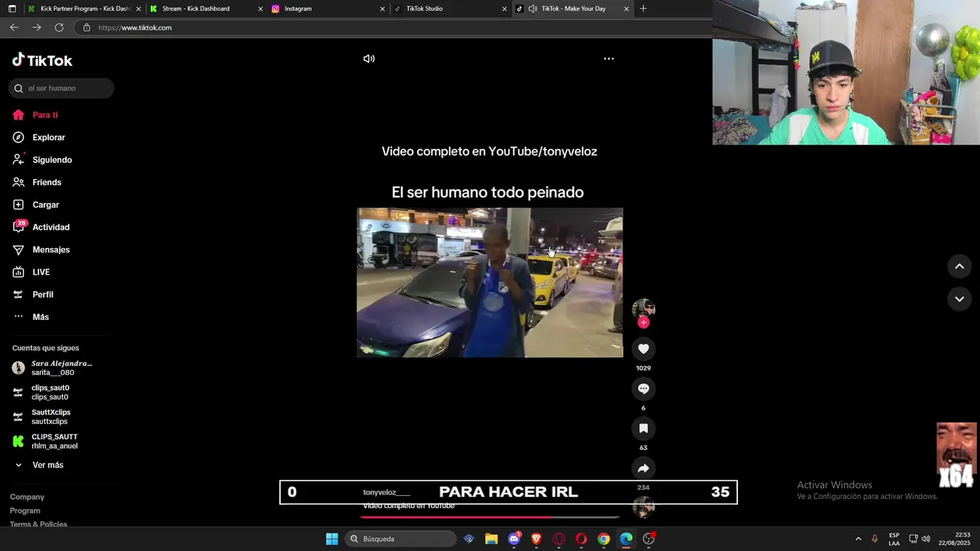Click the browser back arrow
Image resolution: width=980 pixels, height=551 pixels.
[14, 28]
